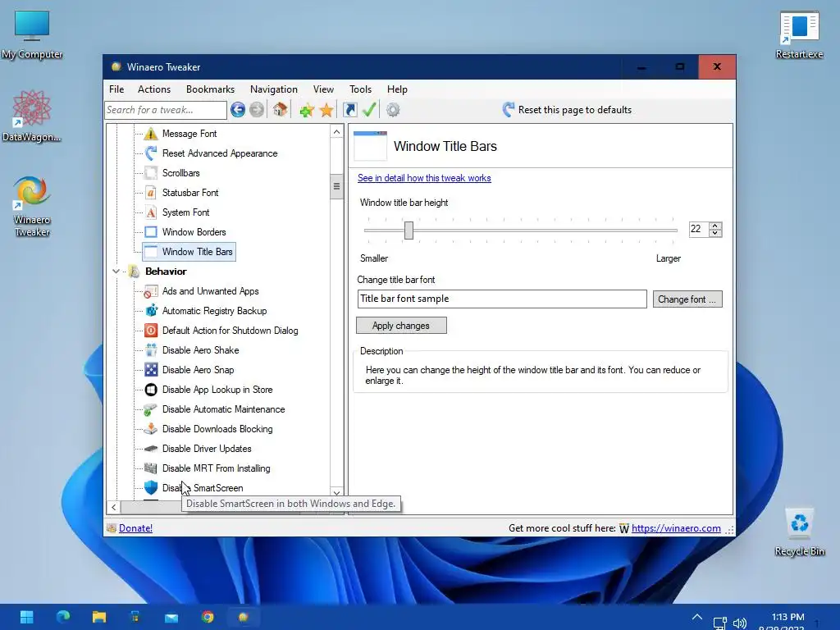The height and width of the screenshot is (630, 840).
Task: Click the Automatic Registry Backup icon
Action: tap(151, 311)
